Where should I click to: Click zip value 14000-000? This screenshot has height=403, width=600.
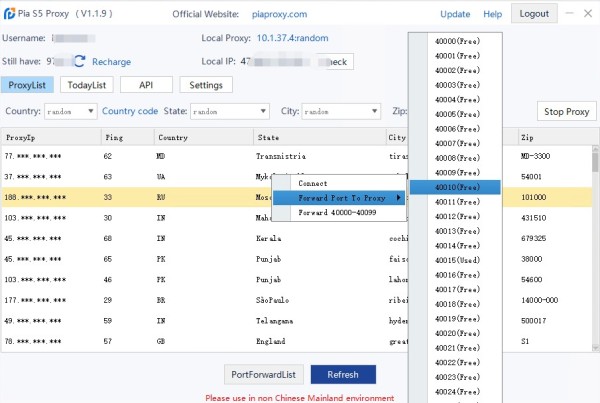[x=540, y=300]
